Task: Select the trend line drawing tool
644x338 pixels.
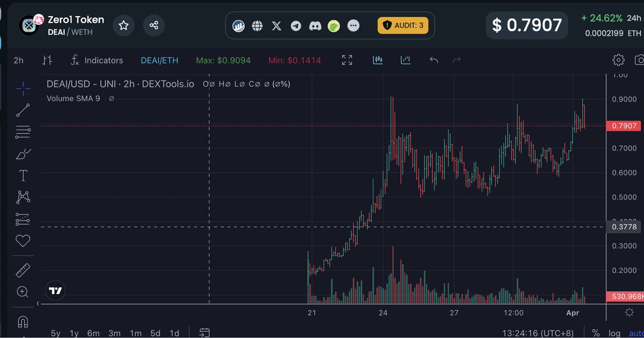Action: (23, 110)
